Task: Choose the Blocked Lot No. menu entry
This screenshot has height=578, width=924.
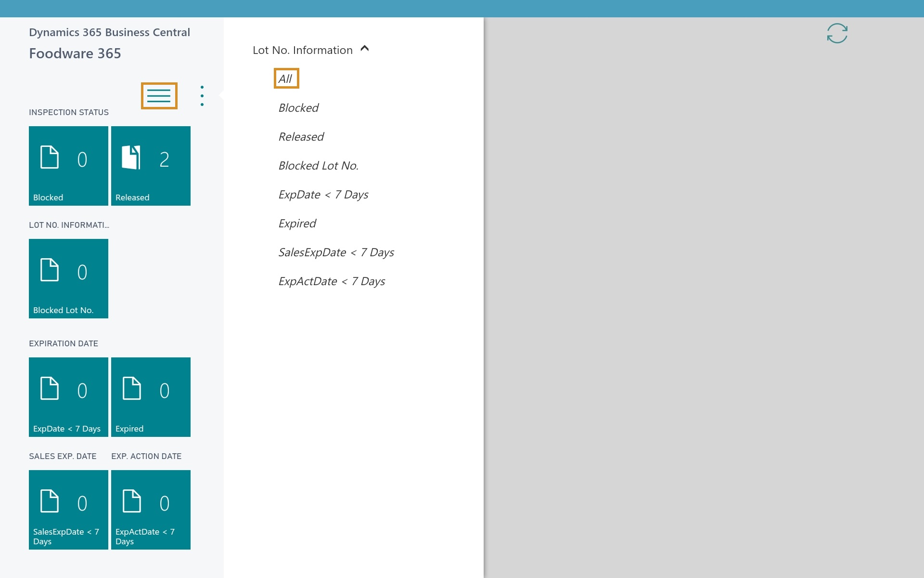Action: click(x=318, y=166)
